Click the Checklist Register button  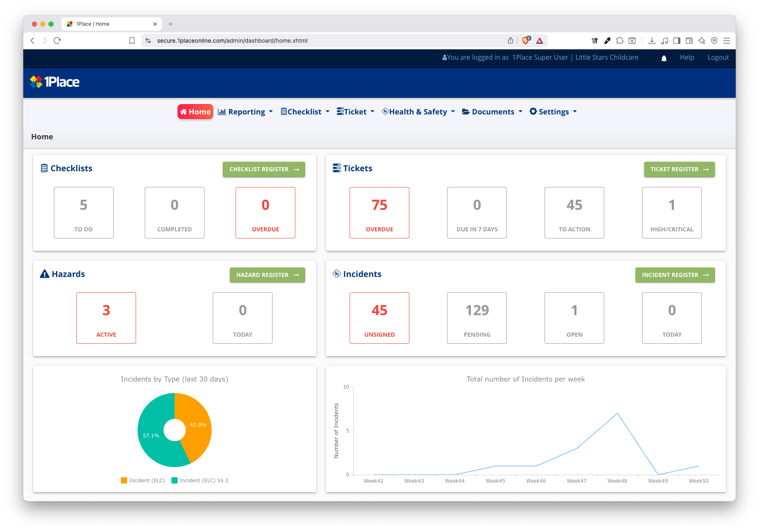(x=264, y=170)
